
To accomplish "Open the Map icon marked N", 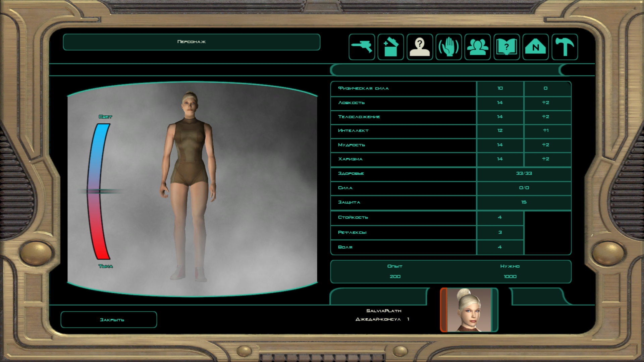I will pos(535,47).
